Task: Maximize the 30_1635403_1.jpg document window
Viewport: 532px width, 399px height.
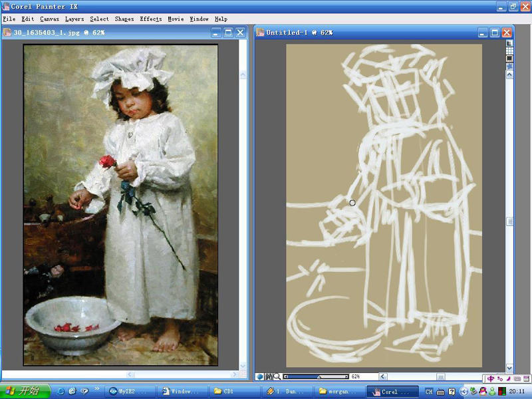Action: [228, 33]
